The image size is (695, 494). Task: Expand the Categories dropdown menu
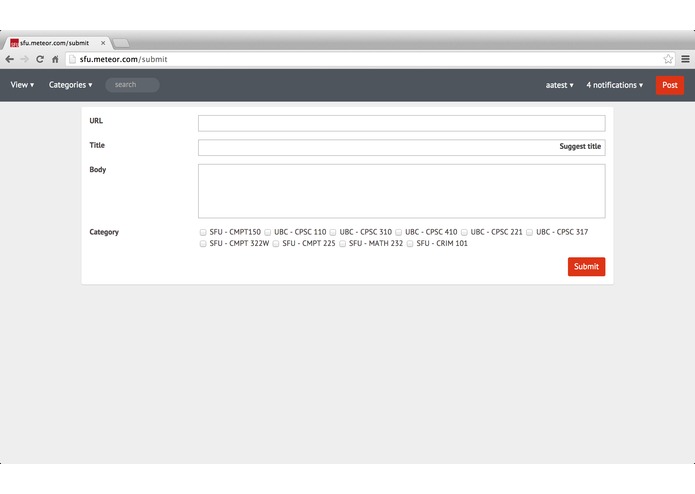coord(70,85)
